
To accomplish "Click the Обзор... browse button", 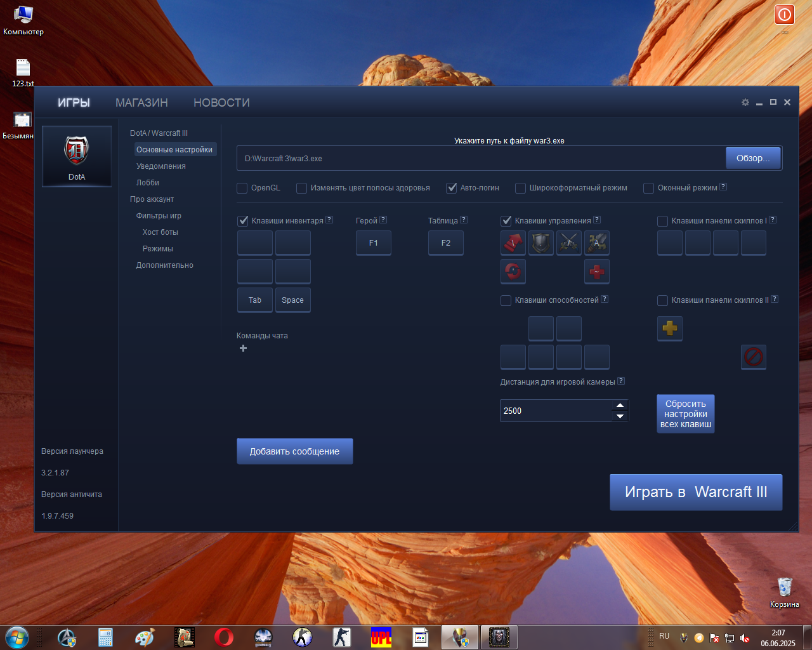I will coord(754,158).
